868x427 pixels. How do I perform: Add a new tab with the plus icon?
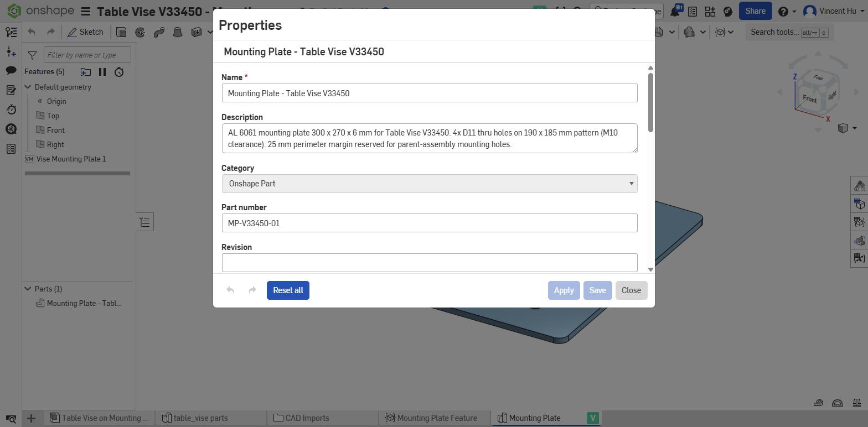pyautogui.click(x=32, y=418)
